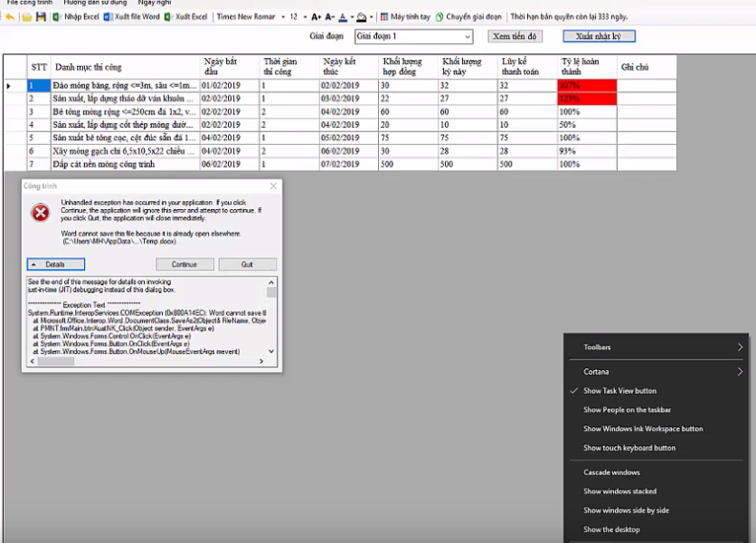
Task: Click the 50% completion cell
Action: point(587,125)
